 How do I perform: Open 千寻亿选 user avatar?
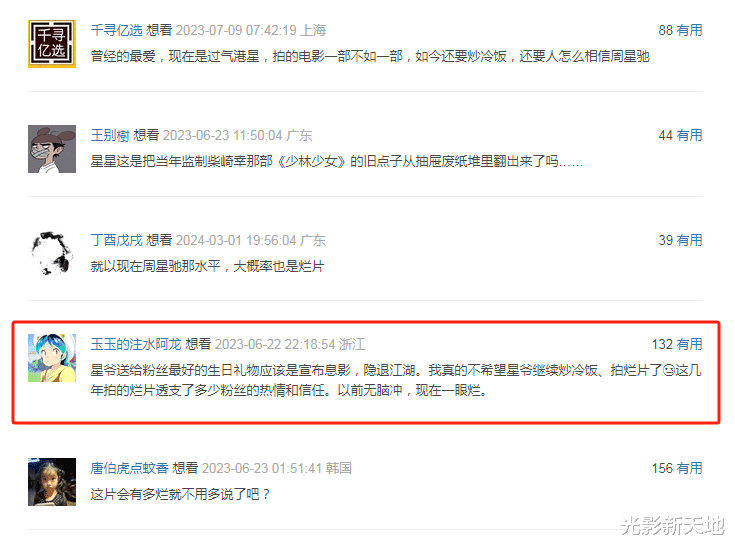click(x=52, y=44)
